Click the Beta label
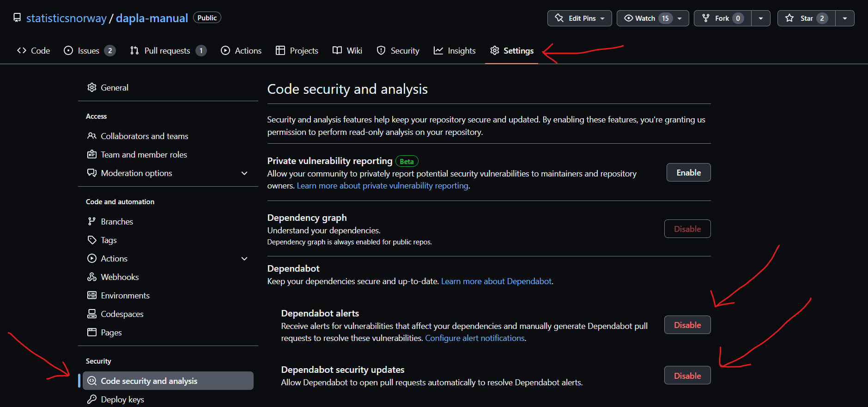The image size is (868, 407). pyautogui.click(x=407, y=161)
